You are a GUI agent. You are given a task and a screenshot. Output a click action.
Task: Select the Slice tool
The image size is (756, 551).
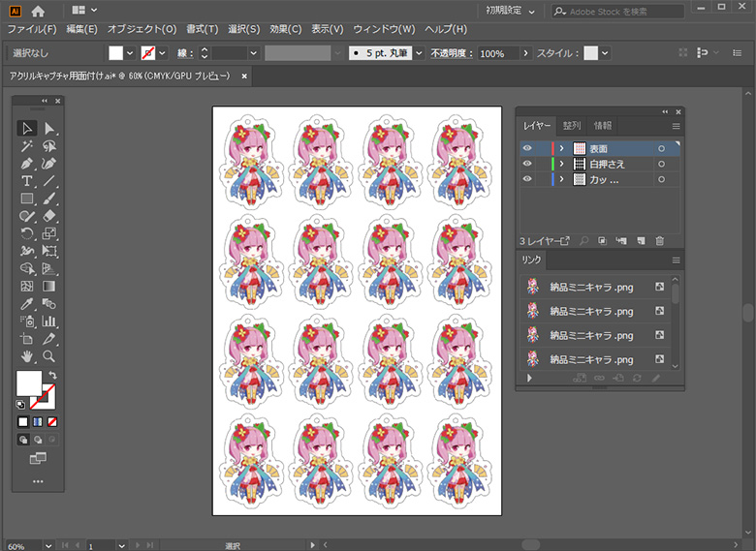pyautogui.click(x=48, y=339)
